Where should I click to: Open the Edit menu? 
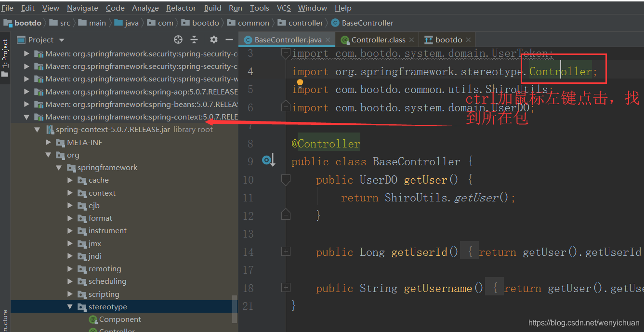28,8
